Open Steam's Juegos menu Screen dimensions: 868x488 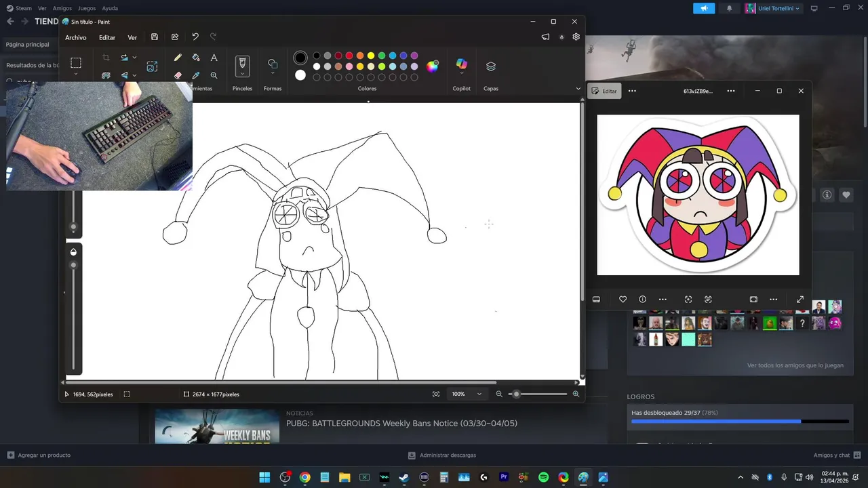[87, 8]
